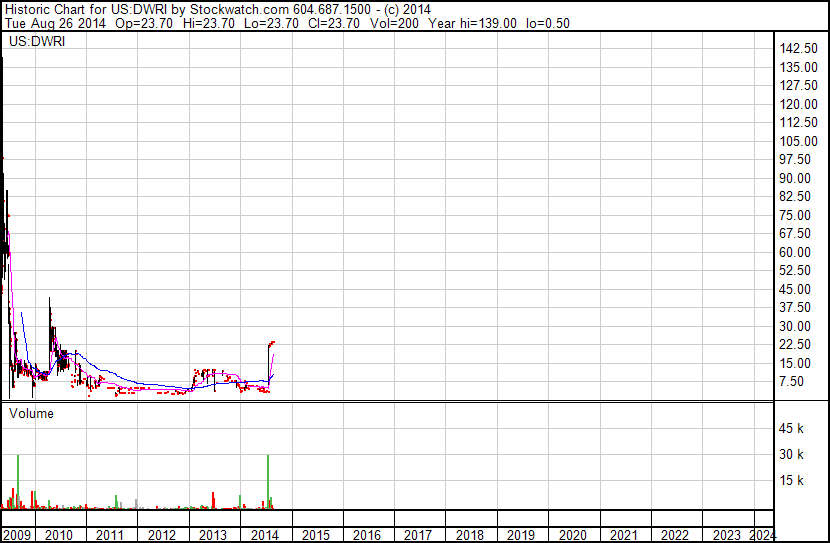Click the Year hi=139.00 value

(x=472, y=24)
